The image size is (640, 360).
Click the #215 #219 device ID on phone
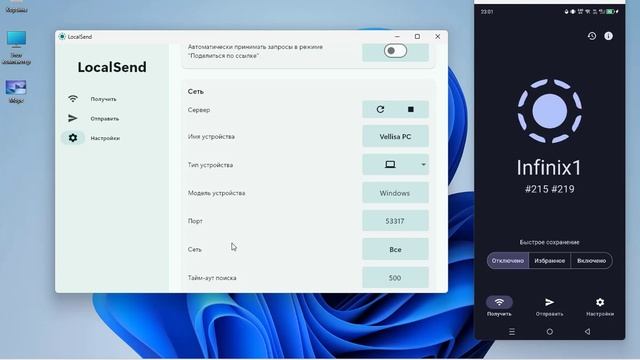pyautogui.click(x=549, y=189)
